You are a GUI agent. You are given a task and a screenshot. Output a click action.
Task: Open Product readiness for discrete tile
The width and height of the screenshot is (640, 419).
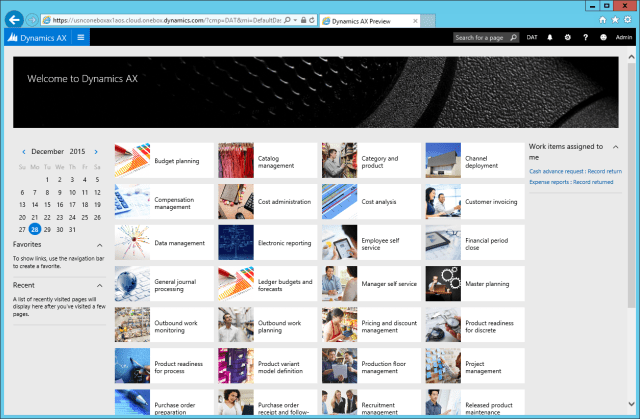(475, 325)
